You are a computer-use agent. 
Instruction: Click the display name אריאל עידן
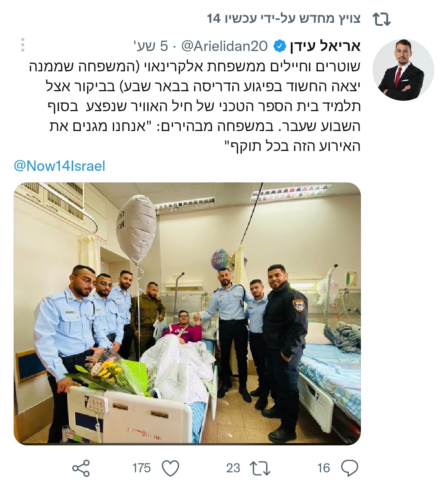[326, 46]
